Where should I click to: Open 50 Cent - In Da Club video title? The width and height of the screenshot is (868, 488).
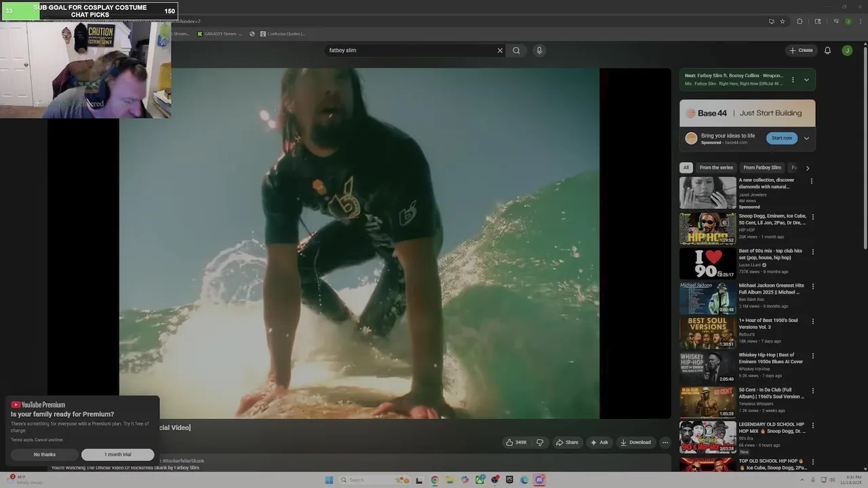[x=771, y=393]
